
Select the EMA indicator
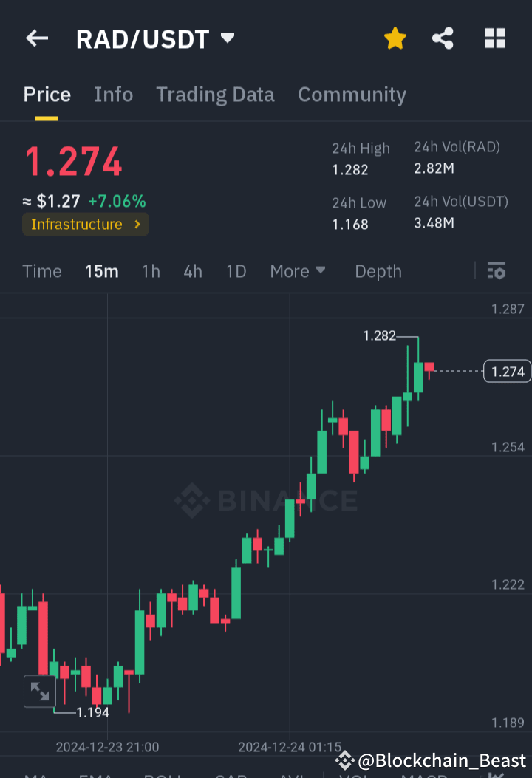(96, 774)
